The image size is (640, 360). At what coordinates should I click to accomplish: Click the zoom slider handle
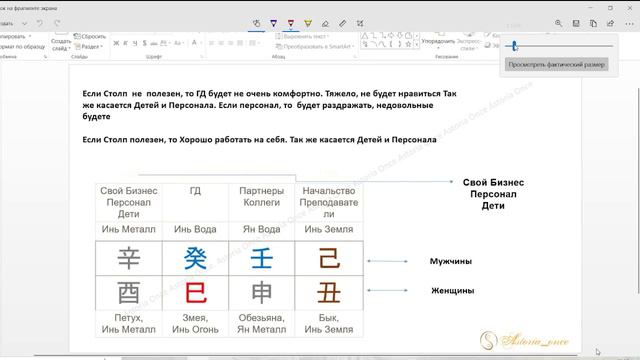click(514, 46)
